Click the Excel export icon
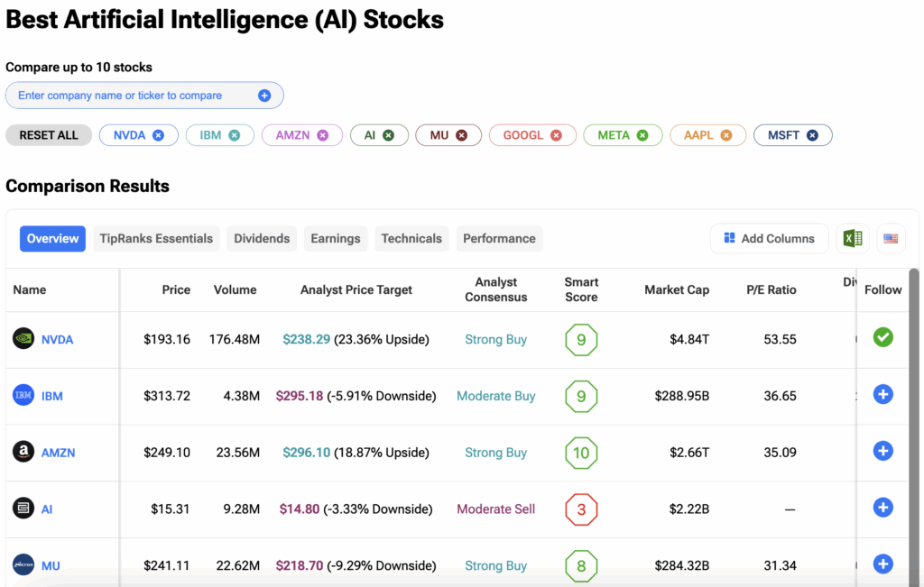The image size is (924, 587). pos(853,239)
